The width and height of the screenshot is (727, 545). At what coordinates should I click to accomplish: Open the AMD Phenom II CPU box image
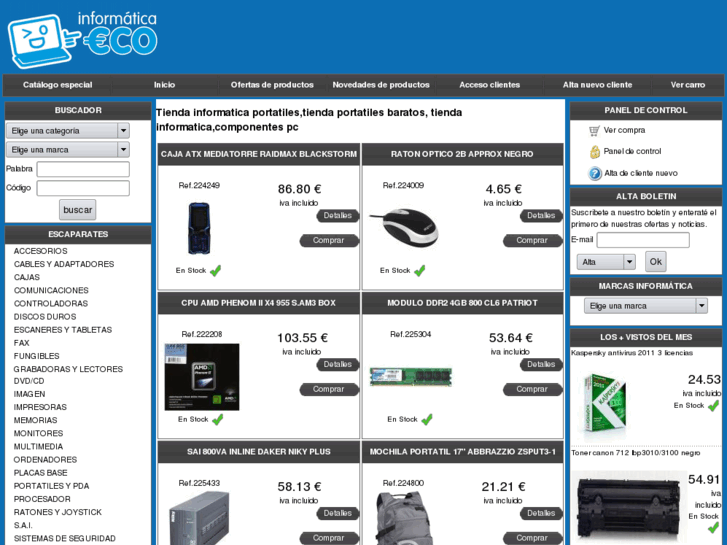(202, 377)
